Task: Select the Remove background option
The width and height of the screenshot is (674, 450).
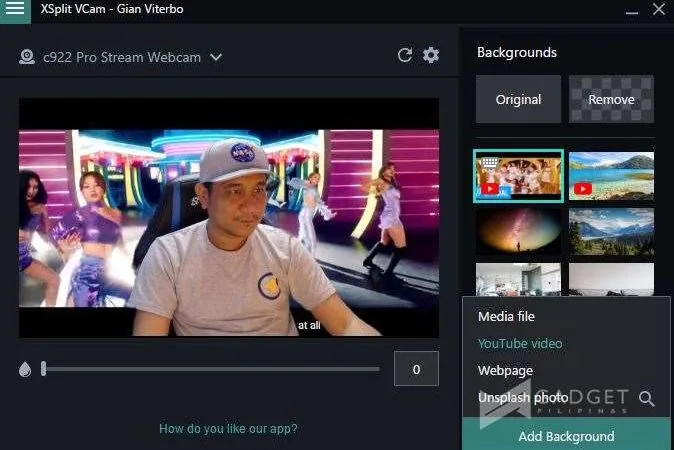Action: [x=611, y=99]
